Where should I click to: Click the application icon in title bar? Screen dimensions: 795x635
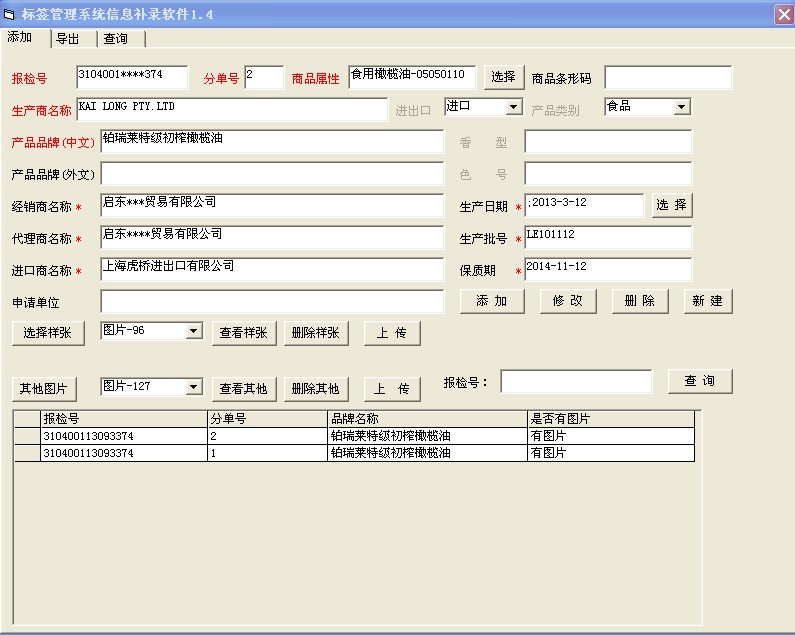point(9,14)
